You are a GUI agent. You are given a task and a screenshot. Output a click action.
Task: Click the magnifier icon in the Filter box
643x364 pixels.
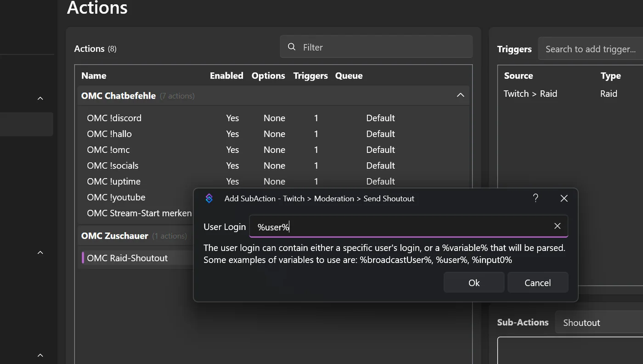(x=292, y=47)
